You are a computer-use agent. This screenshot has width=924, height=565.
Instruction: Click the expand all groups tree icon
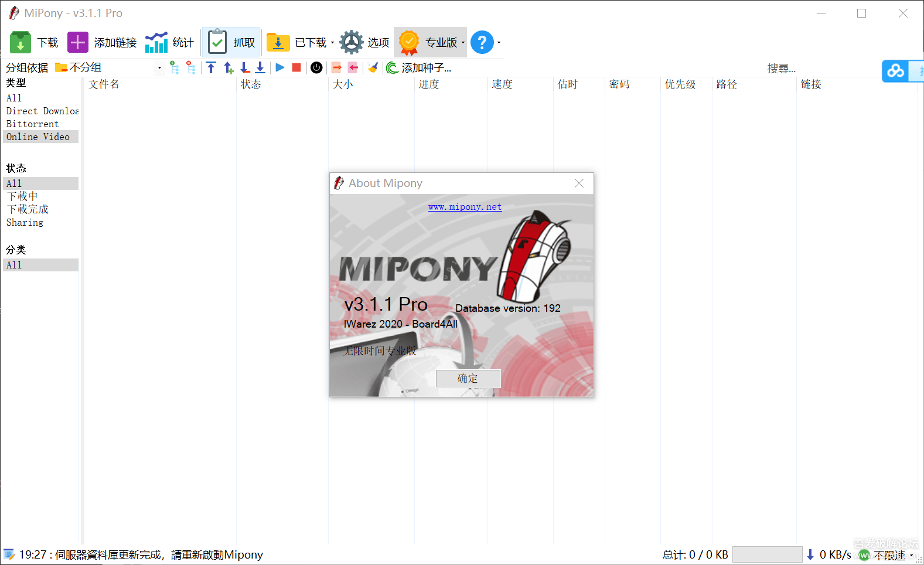click(x=174, y=68)
